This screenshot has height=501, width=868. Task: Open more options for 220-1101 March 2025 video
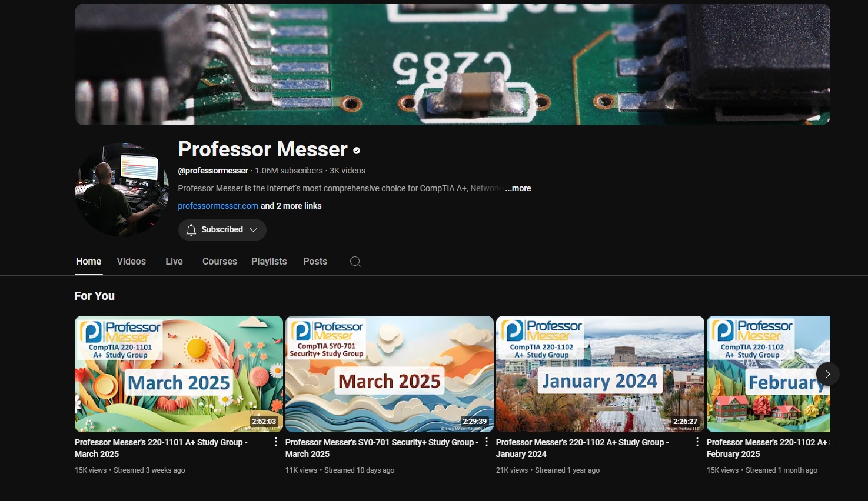(276, 442)
